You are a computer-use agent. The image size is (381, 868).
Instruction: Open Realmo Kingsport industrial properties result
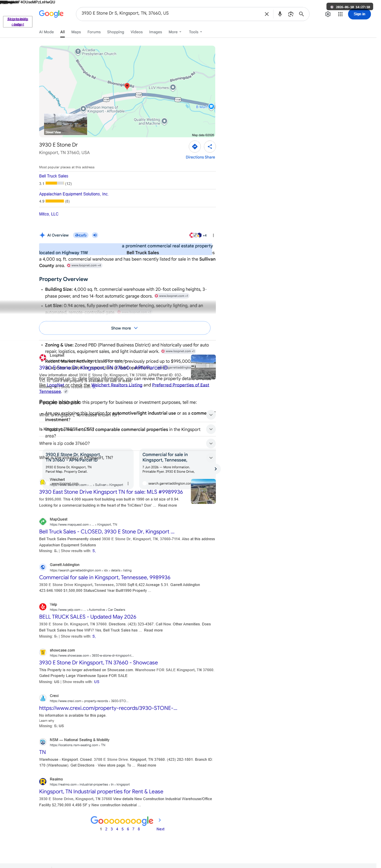[101, 792]
